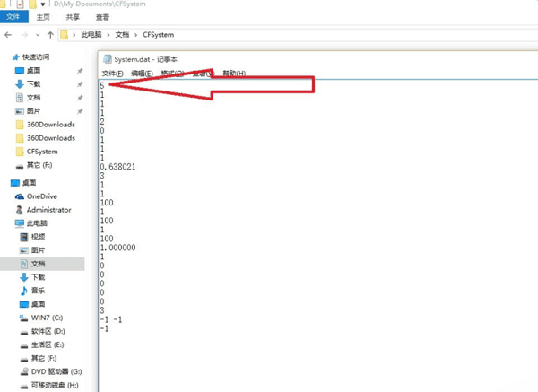Open Notepad's 文件(F) menu
538x392 pixels.
(113, 74)
